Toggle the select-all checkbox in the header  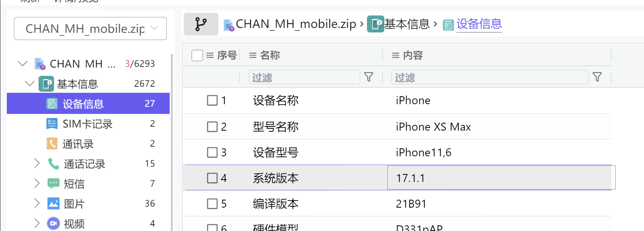(197, 55)
